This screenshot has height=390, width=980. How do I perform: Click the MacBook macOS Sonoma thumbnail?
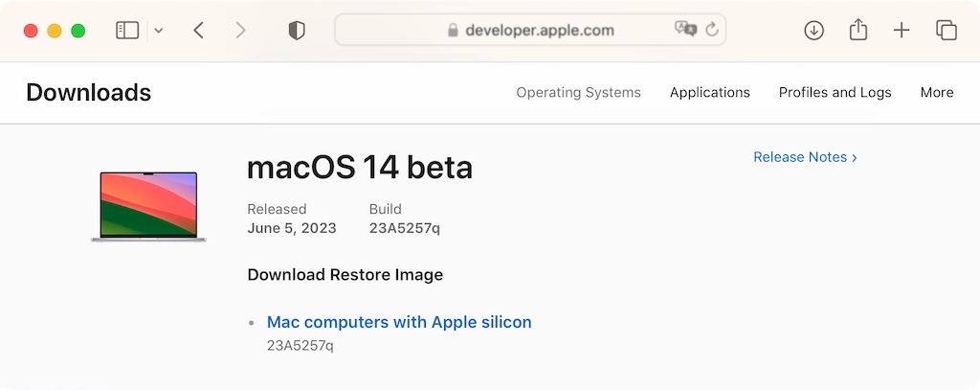tap(148, 207)
